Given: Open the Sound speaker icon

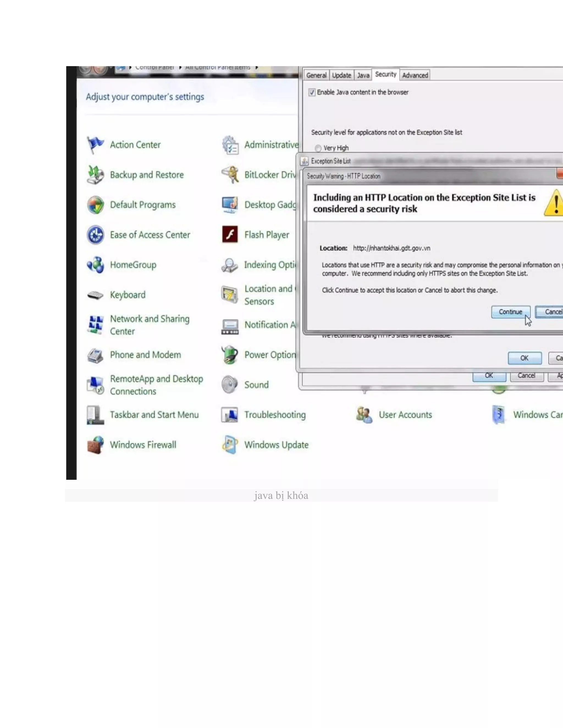Looking at the screenshot, I should pos(230,385).
